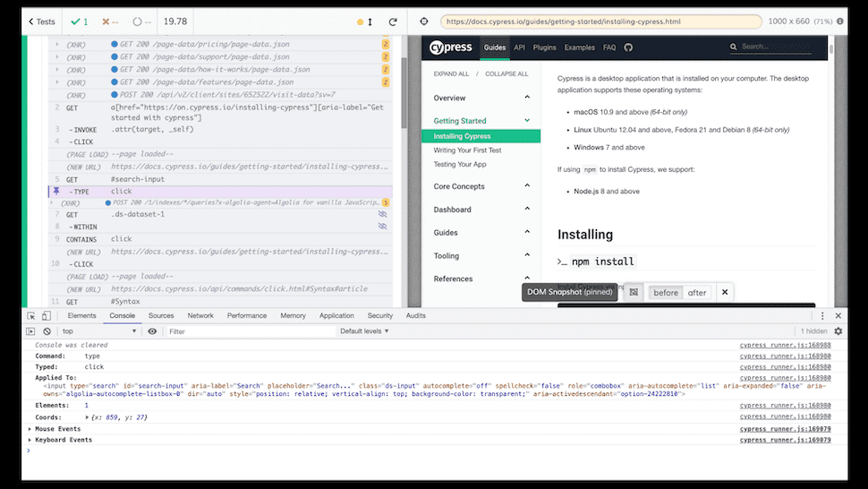The height and width of the screenshot is (489, 868).
Task: Switch to the Application DevTools tab
Action: [x=336, y=315]
